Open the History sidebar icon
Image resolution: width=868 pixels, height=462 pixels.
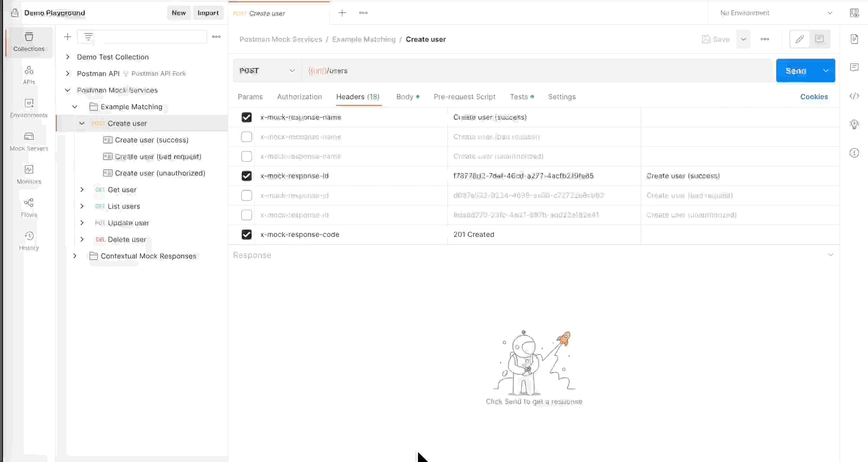[28, 240]
